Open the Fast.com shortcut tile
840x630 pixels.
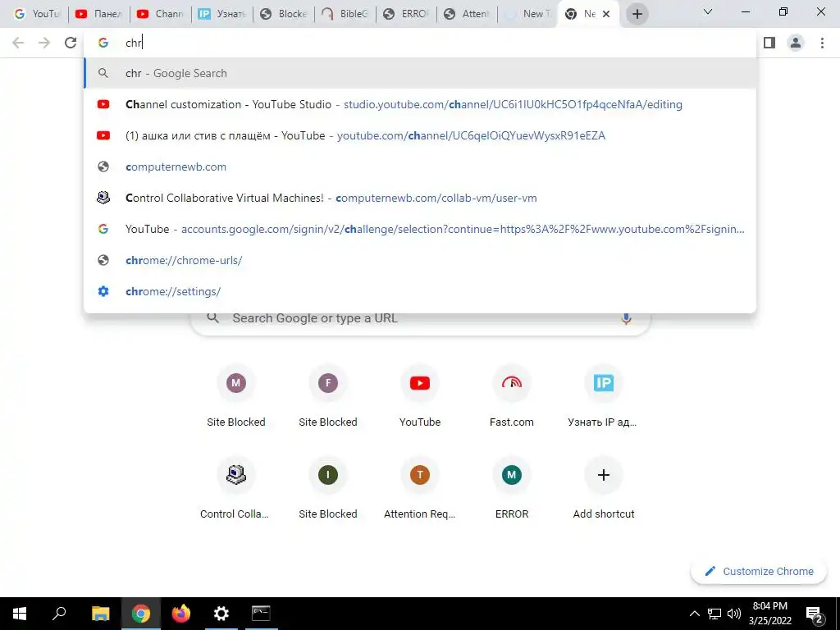[512, 397]
